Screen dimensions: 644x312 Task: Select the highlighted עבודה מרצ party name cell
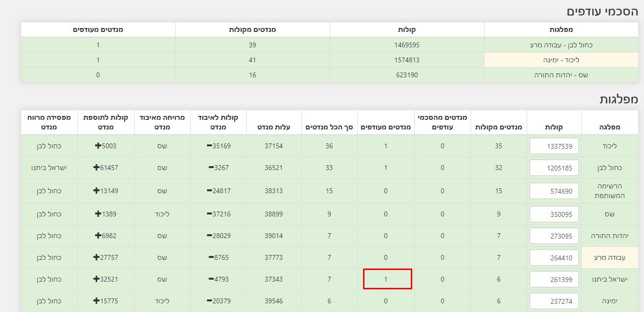pos(610,257)
